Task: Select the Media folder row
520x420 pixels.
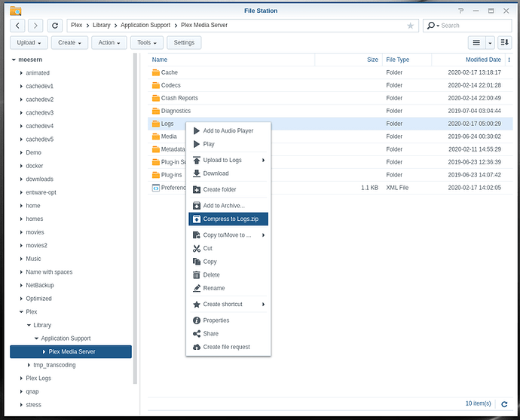Action: click(330, 136)
